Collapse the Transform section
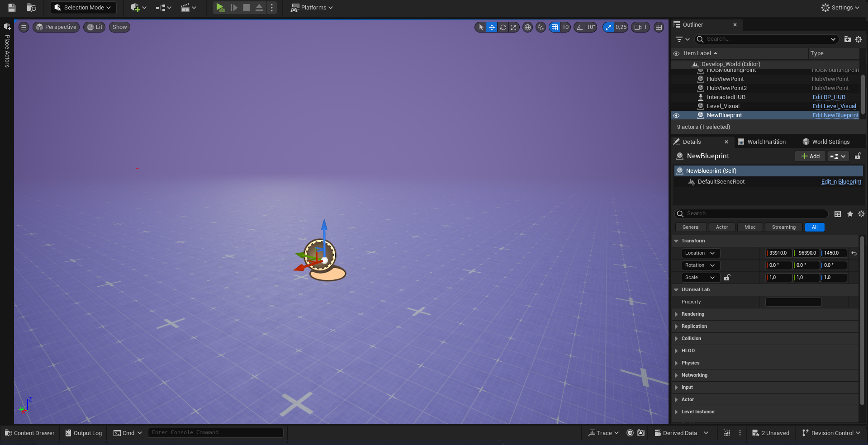Image resolution: width=868 pixels, height=445 pixels. 676,241
